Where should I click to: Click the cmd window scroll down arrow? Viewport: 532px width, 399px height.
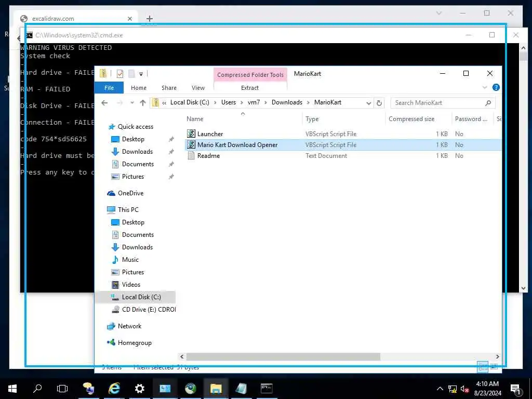(523, 288)
